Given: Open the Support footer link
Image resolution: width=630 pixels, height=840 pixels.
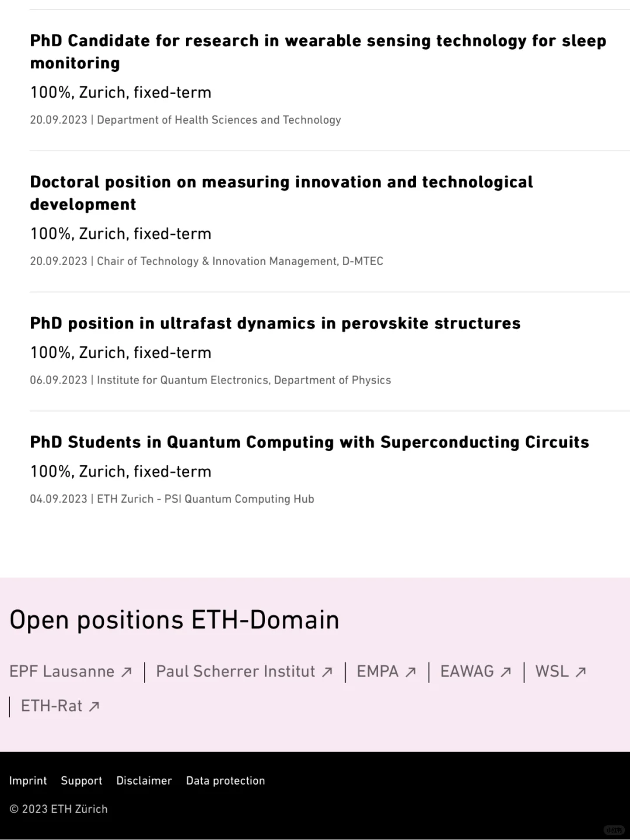Looking at the screenshot, I should coord(82,781).
